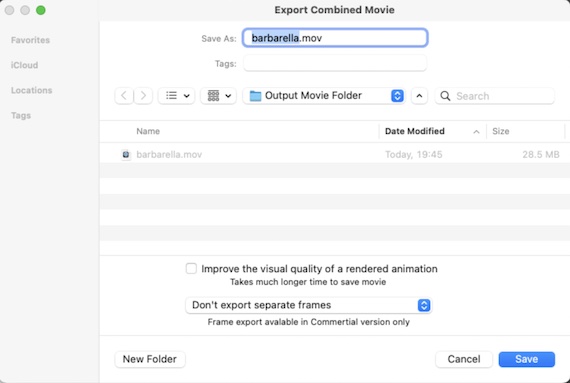The image size is (570, 383).
Task: Expand the iCloud sidebar section
Action: (x=24, y=65)
